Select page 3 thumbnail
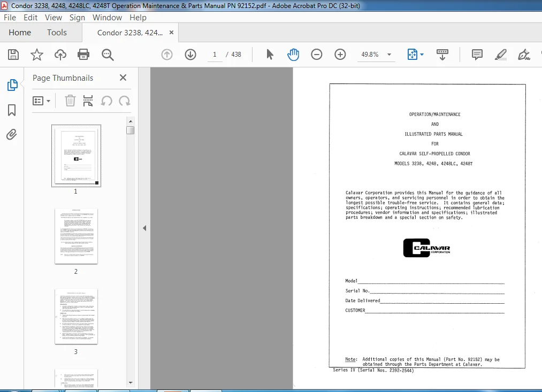 point(76,317)
